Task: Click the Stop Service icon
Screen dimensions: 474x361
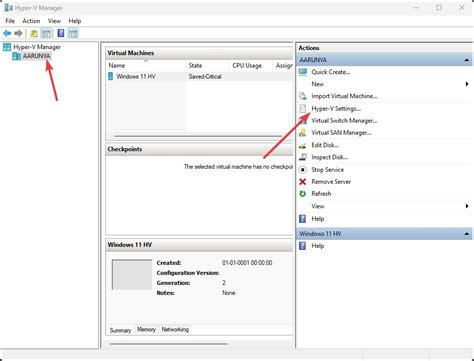Action: pyautogui.click(x=303, y=170)
